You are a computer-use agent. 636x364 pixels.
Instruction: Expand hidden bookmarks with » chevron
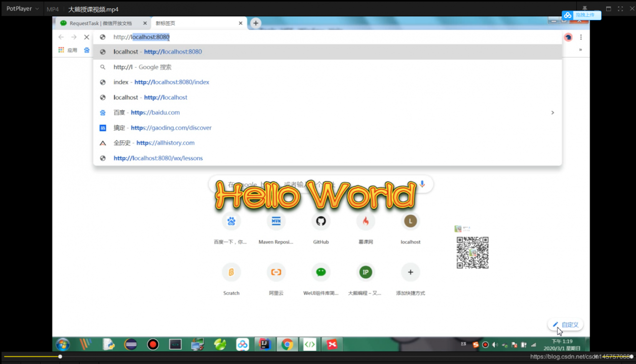pyautogui.click(x=580, y=50)
